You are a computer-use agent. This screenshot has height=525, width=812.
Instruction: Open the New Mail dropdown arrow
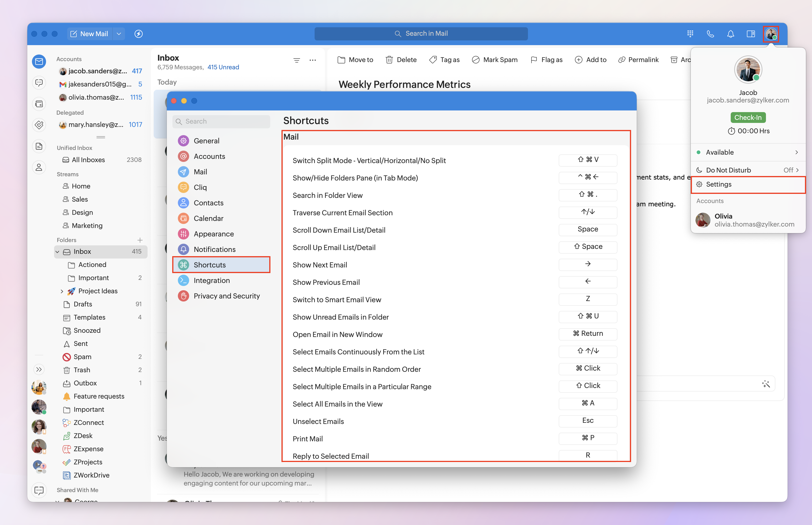coord(119,33)
